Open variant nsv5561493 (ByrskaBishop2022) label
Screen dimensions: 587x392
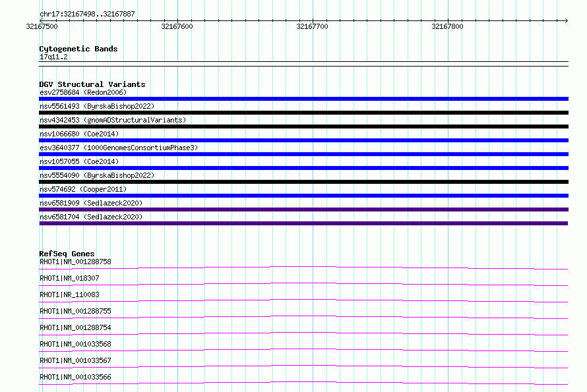point(97,106)
